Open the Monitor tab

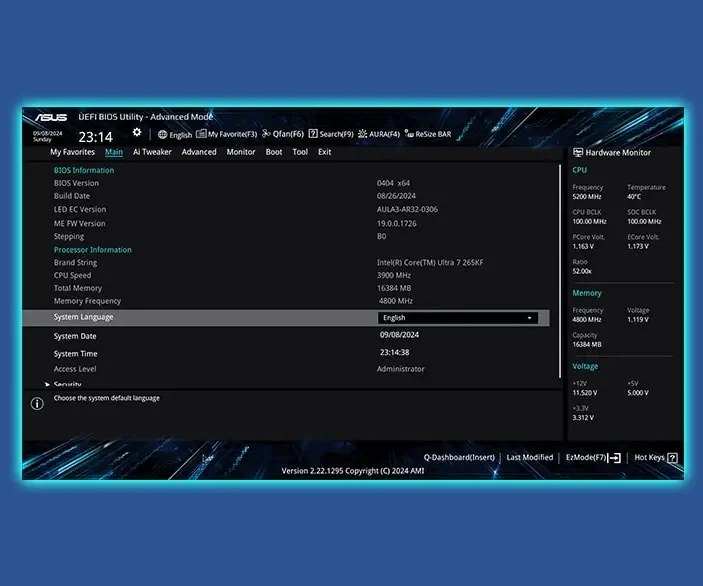click(241, 152)
